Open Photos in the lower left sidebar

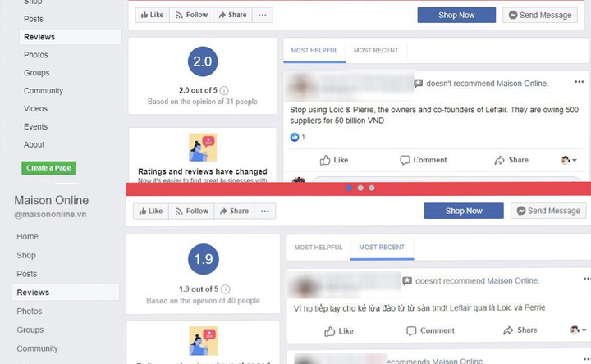[30, 312]
